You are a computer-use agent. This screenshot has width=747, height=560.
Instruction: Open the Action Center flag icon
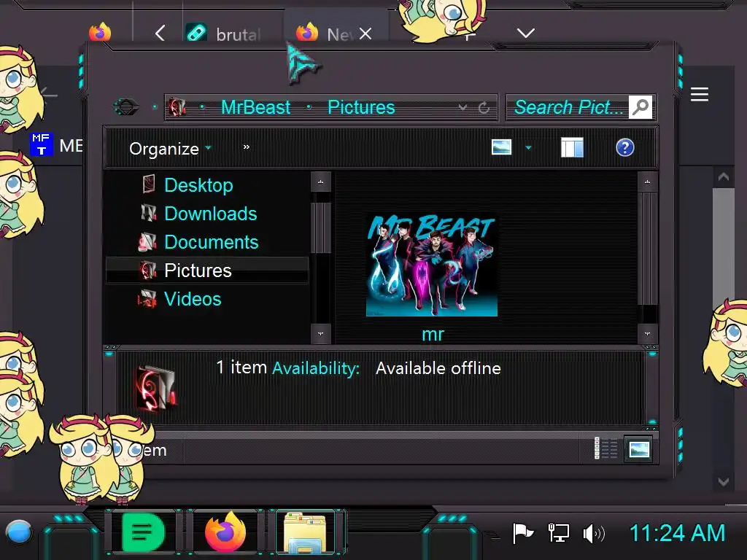click(522, 533)
